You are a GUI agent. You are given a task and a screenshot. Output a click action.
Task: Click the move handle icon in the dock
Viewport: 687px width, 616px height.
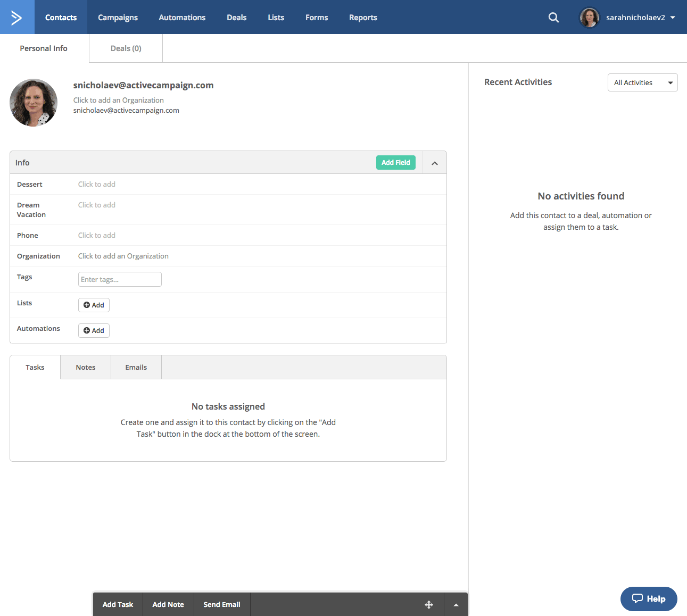pos(429,604)
